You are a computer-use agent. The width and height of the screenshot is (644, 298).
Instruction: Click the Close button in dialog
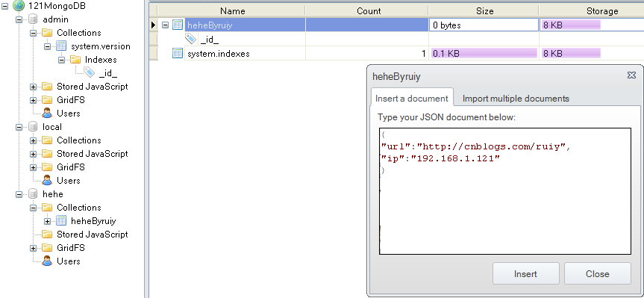pos(598,274)
